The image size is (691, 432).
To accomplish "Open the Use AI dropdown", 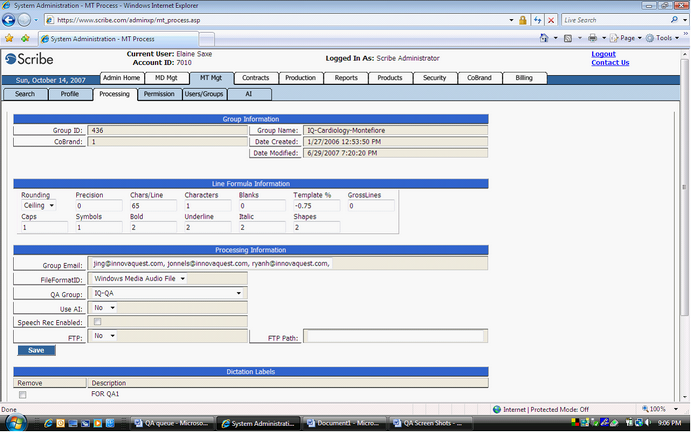I will tap(104, 308).
